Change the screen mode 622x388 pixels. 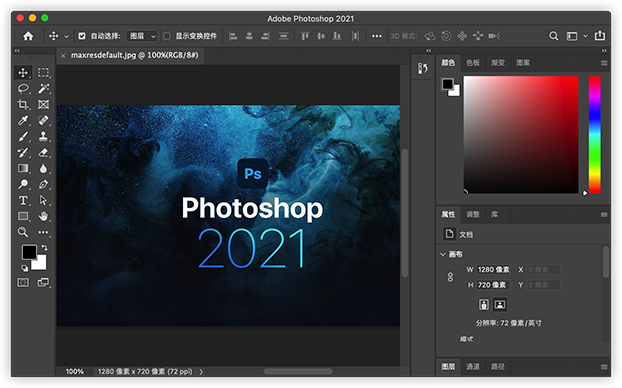point(43,282)
